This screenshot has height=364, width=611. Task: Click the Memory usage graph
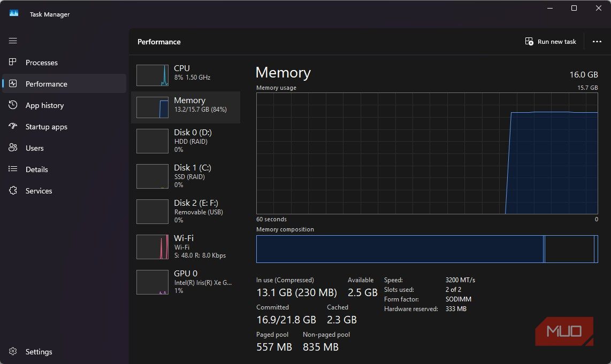click(427, 153)
